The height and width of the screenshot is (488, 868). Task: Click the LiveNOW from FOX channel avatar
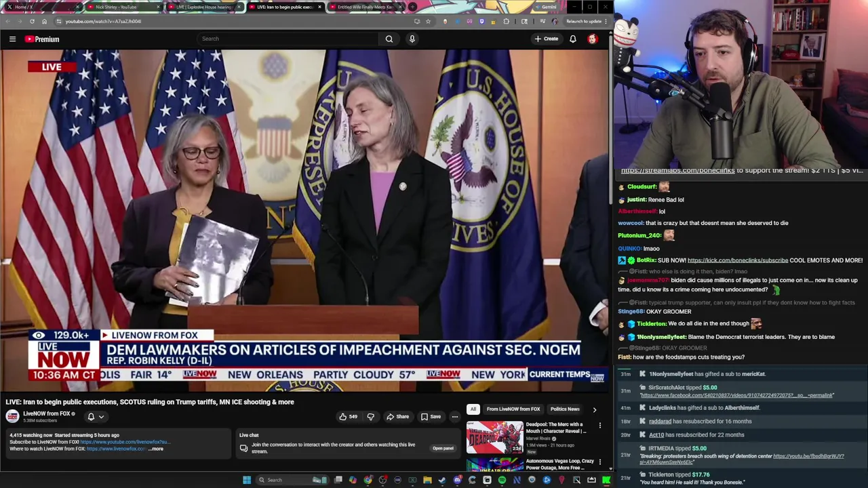coord(12,416)
